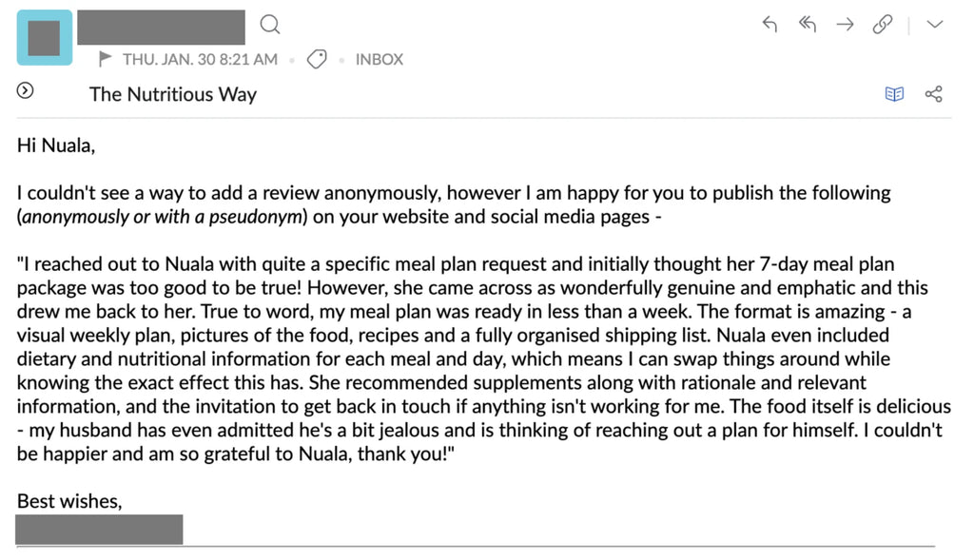
Task: Toggle the flag on this email
Action: 106,59
